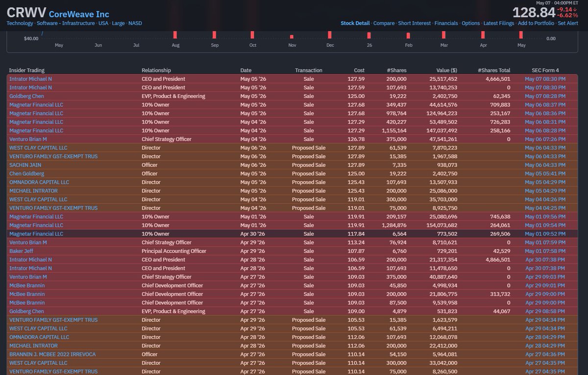Click Principal Accounting Officer relationship cell
Screen dimensions: 588x375
pyautogui.click(x=174, y=251)
